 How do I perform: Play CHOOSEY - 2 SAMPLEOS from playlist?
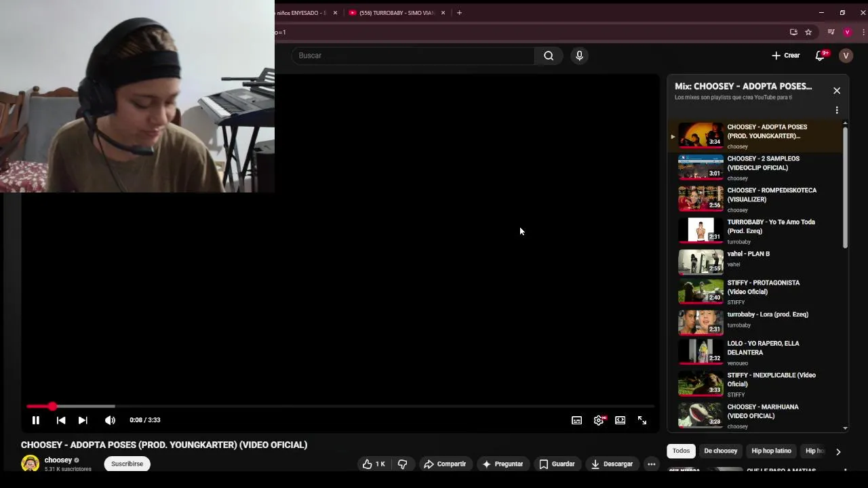coord(755,167)
